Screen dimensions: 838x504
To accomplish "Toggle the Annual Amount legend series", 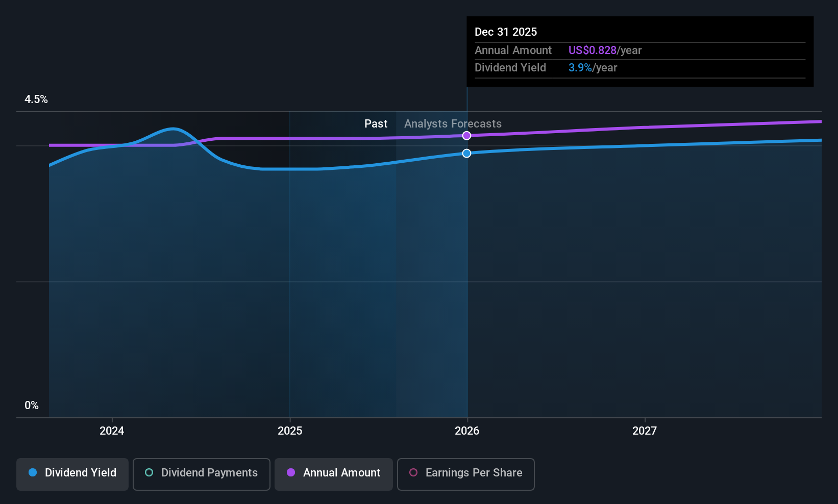I will pyautogui.click(x=334, y=474).
